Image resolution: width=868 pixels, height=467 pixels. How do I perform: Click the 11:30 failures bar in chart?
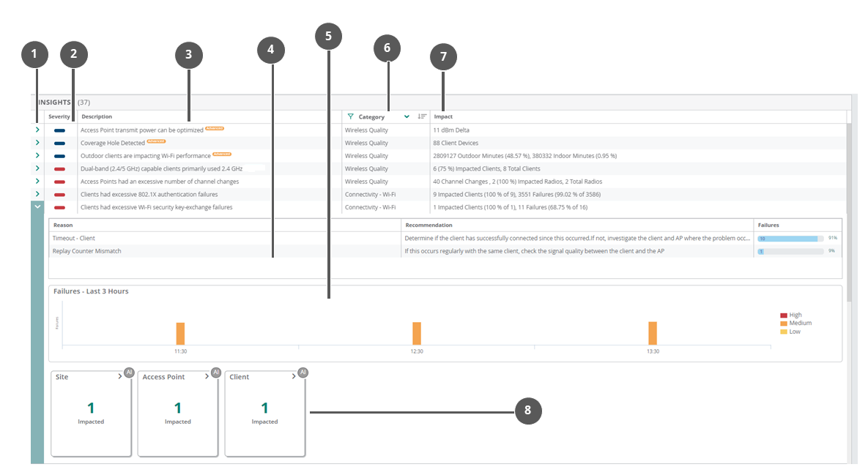pos(180,334)
